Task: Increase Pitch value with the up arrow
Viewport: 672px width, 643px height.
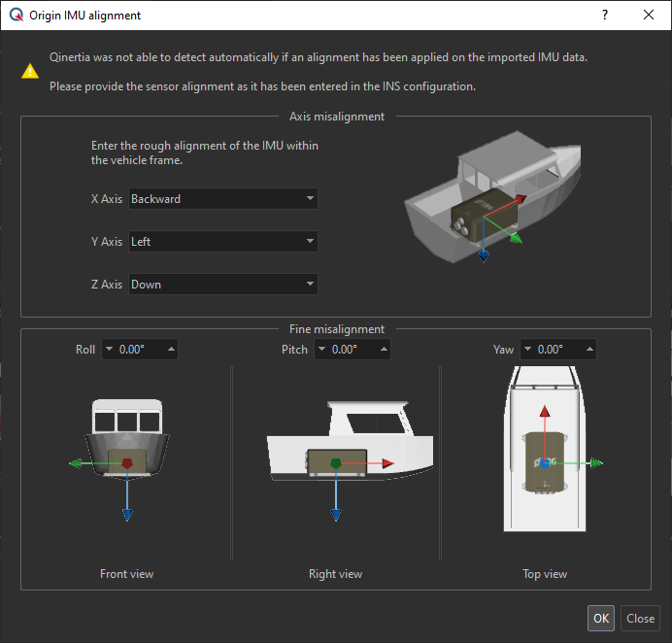Action: coord(384,350)
